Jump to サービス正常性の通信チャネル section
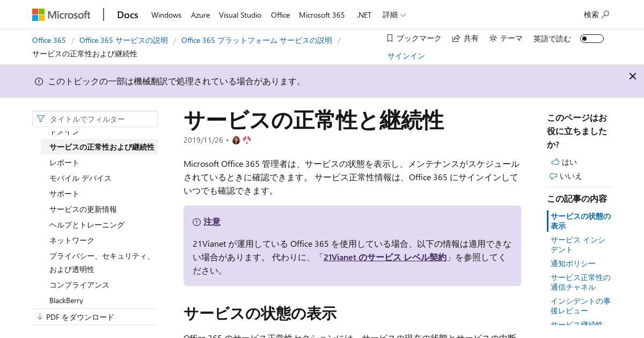The height and width of the screenshot is (338, 644). [x=580, y=282]
